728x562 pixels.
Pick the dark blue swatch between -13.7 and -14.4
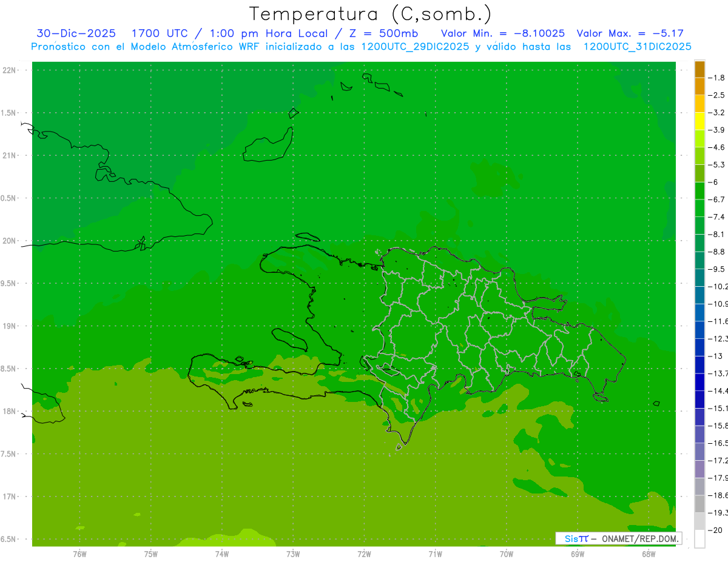pos(699,382)
